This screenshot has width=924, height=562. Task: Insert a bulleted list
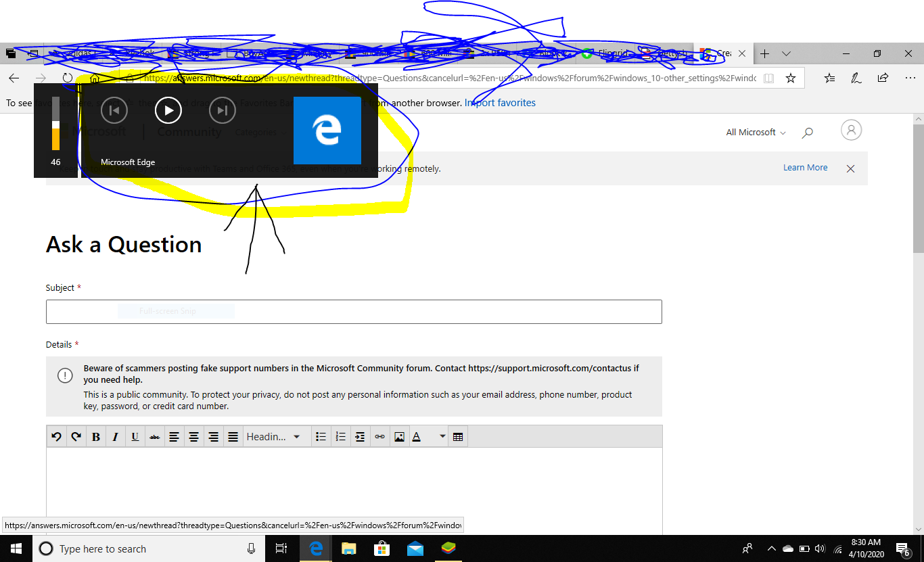click(321, 437)
